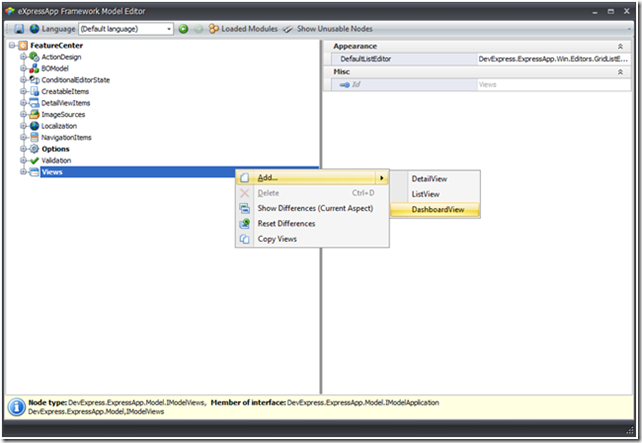642x443 pixels.
Task: Click the Reset Differences menu icon
Action: 244,224
